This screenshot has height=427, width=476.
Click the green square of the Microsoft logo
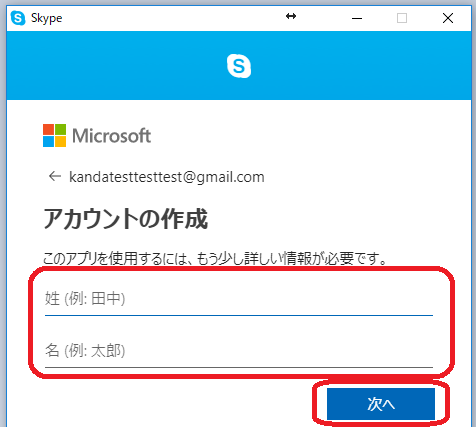coord(60,129)
